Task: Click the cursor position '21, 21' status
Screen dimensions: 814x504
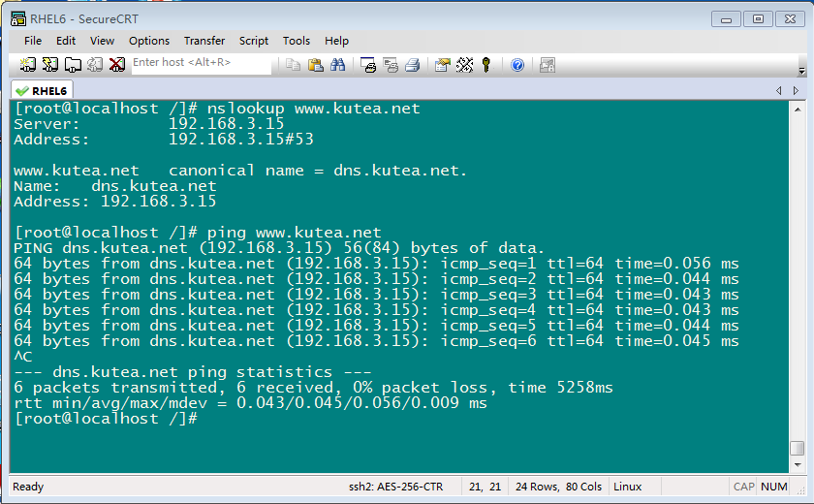Action: point(485,487)
